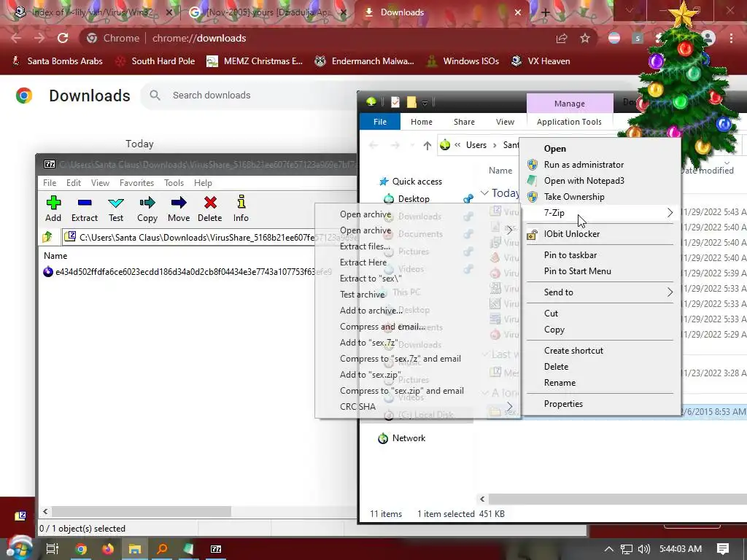Expand the Open archive submenu arrow

click(x=510, y=230)
